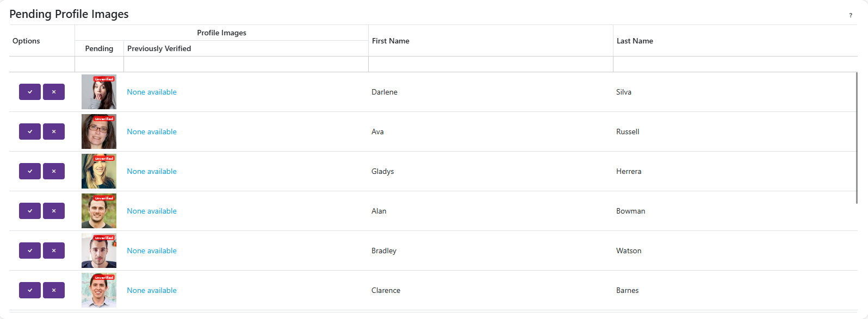Approve Darlene Silva's pending image
Screen dimensions: 868x319
30,92
